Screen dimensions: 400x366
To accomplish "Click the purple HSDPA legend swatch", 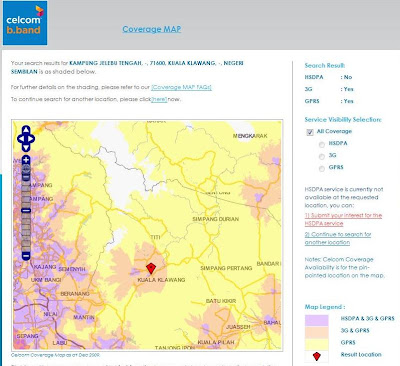I will tap(316, 320).
